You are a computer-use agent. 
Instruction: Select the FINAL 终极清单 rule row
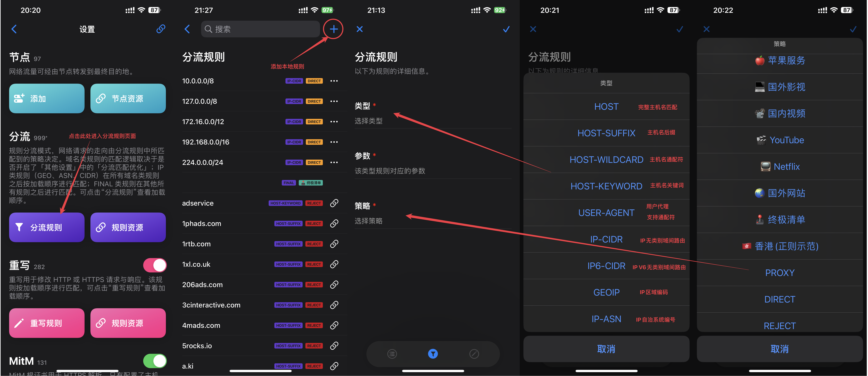click(264, 183)
